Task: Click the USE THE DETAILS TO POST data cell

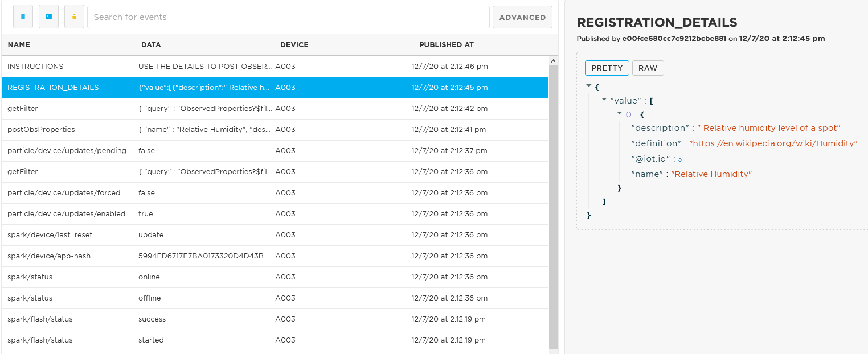Action: coord(205,66)
